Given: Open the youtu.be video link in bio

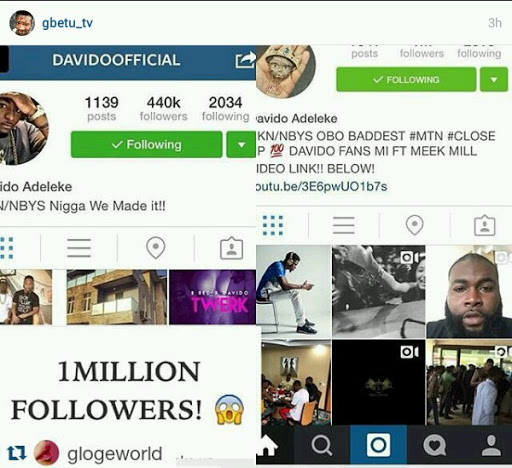Looking at the screenshot, I should [x=322, y=186].
